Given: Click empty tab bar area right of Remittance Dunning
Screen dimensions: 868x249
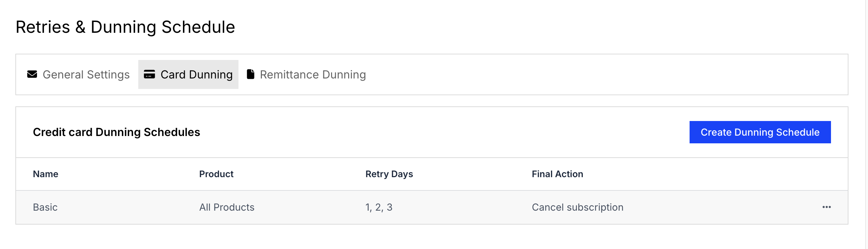Looking at the screenshot, I should click(608, 74).
